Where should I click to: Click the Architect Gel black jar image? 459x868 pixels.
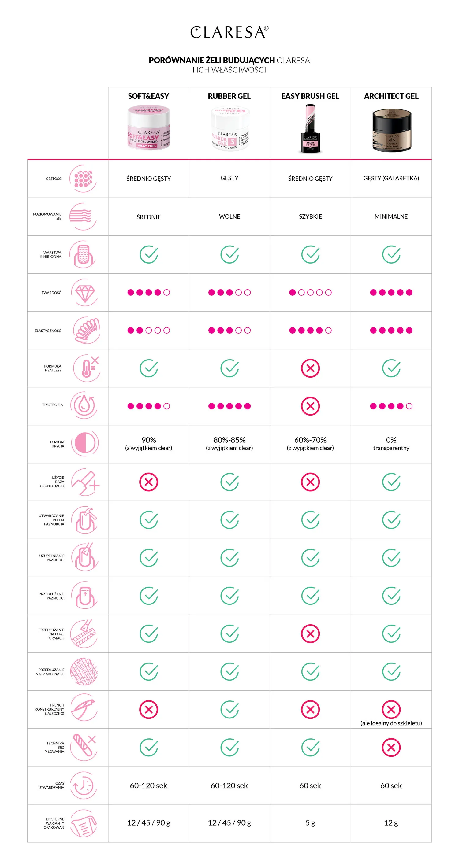click(392, 130)
